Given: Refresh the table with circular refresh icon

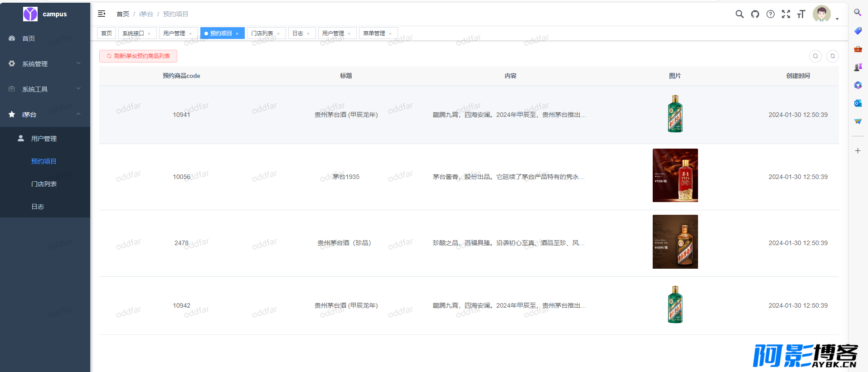Looking at the screenshot, I should tap(832, 56).
